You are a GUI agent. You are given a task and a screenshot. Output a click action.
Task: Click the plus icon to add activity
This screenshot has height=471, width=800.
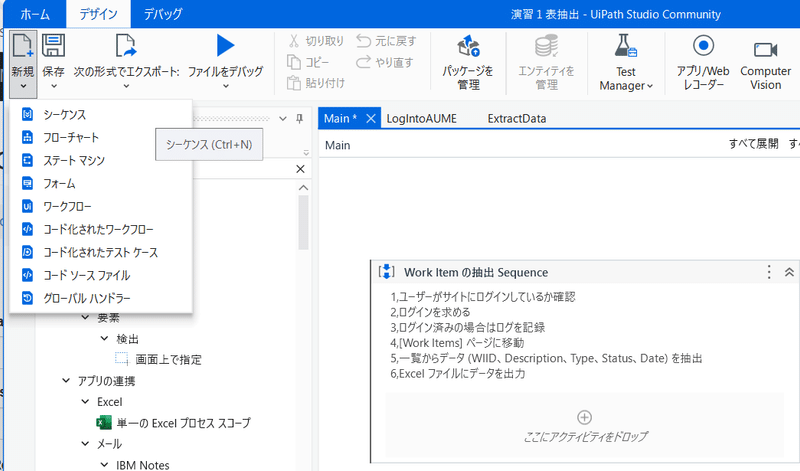(584, 417)
